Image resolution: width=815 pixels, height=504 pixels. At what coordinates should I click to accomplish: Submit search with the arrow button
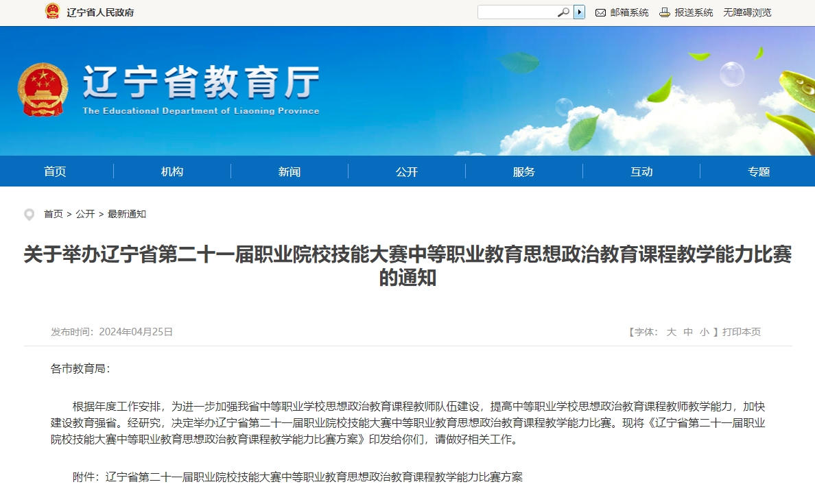[579, 12]
